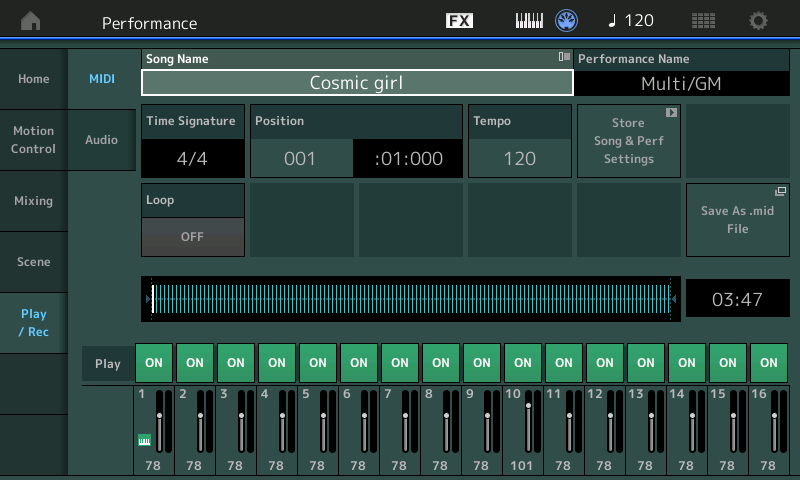Disable the Play ON button for track 16

[768, 363]
